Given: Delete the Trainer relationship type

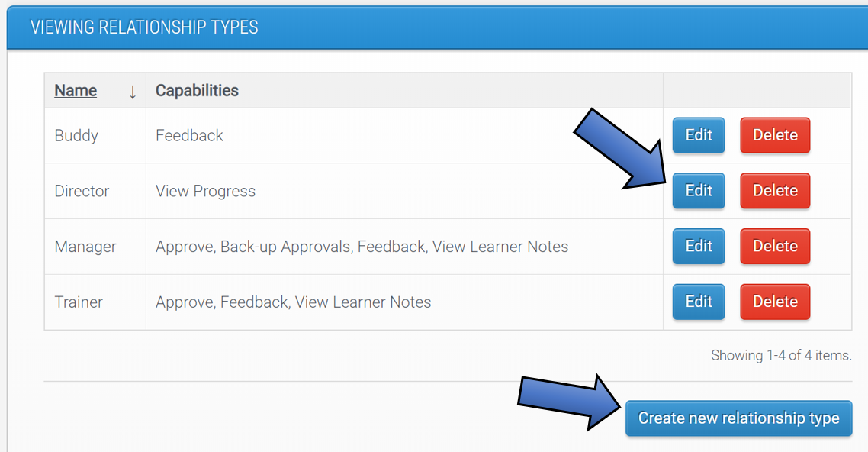Looking at the screenshot, I should pyautogui.click(x=774, y=302).
